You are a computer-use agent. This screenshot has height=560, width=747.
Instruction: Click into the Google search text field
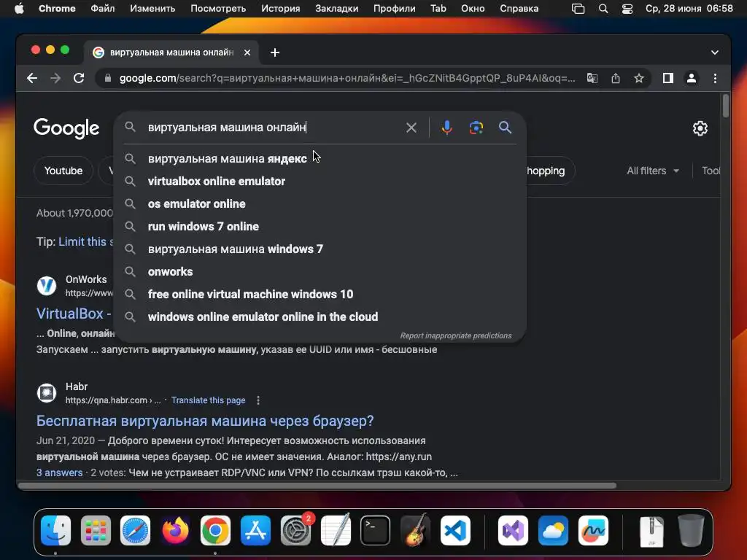click(274, 128)
